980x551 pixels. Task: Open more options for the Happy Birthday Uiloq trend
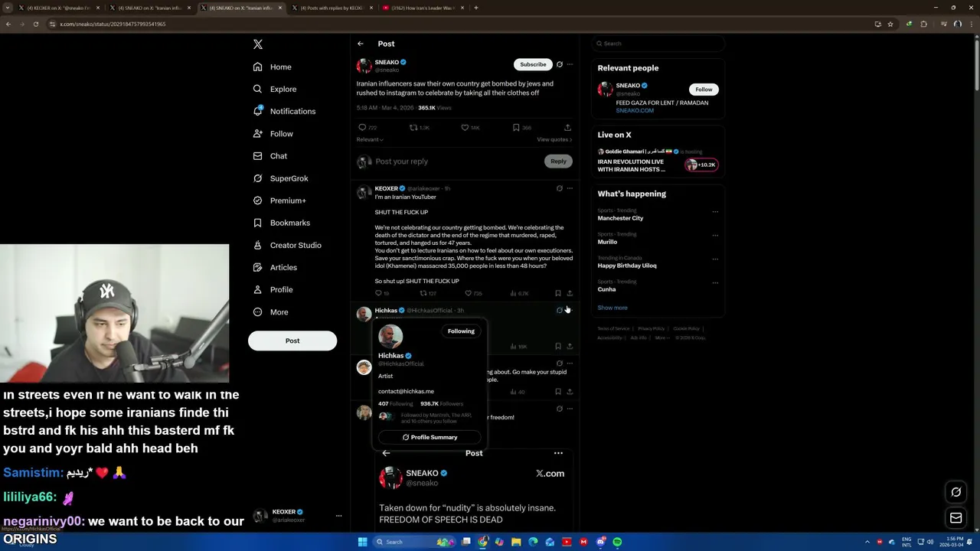point(715,259)
